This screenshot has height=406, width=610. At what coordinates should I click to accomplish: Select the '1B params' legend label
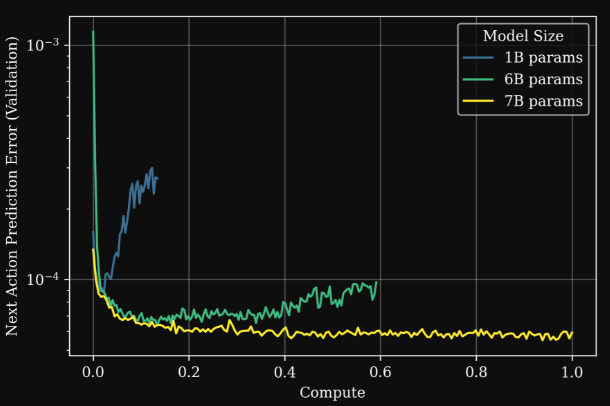[x=543, y=58]
